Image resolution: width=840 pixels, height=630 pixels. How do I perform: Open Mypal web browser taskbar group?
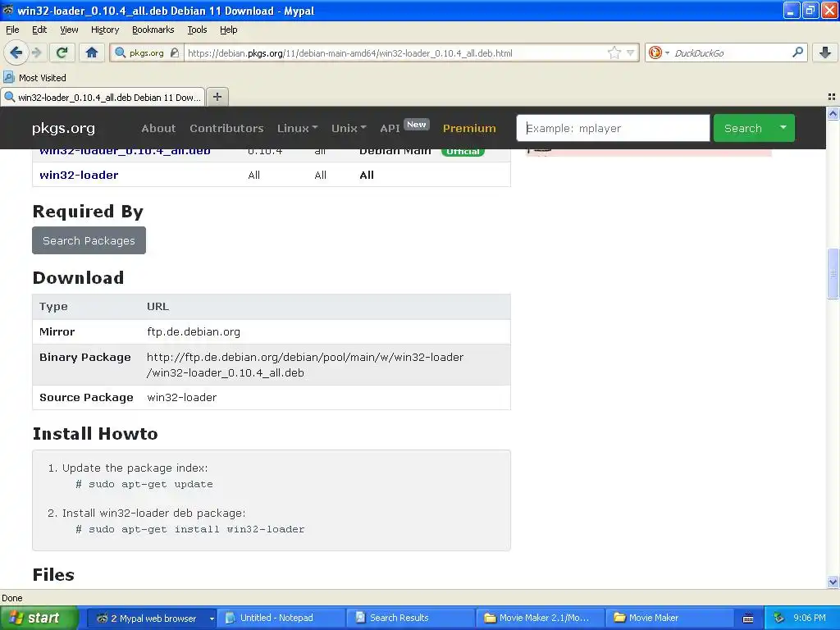click(x=152, y=618)
